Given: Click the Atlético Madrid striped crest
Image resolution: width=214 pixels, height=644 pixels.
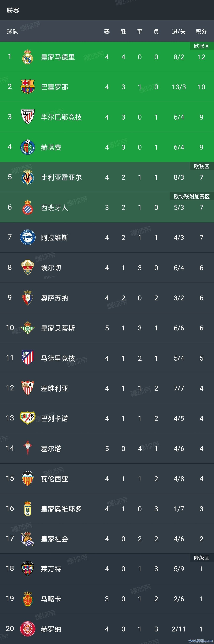Looking at the screenshot, I should pos(28,358).
